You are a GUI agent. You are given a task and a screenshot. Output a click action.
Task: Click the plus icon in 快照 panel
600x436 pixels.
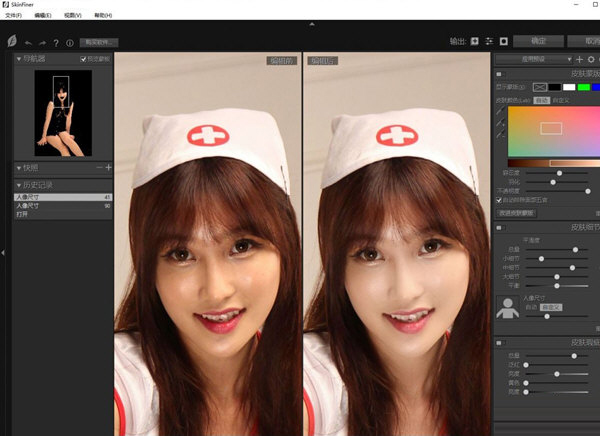tap(108, 167)
